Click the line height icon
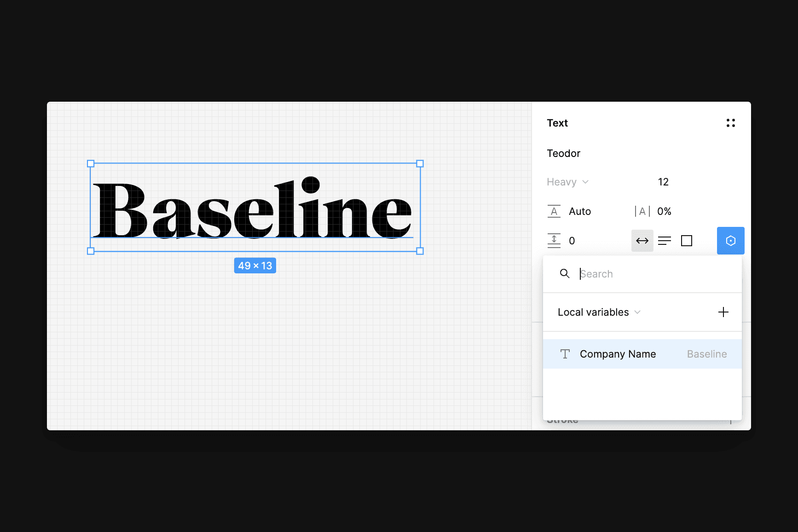The image size is (798, 532). click(x=554, y=211)
